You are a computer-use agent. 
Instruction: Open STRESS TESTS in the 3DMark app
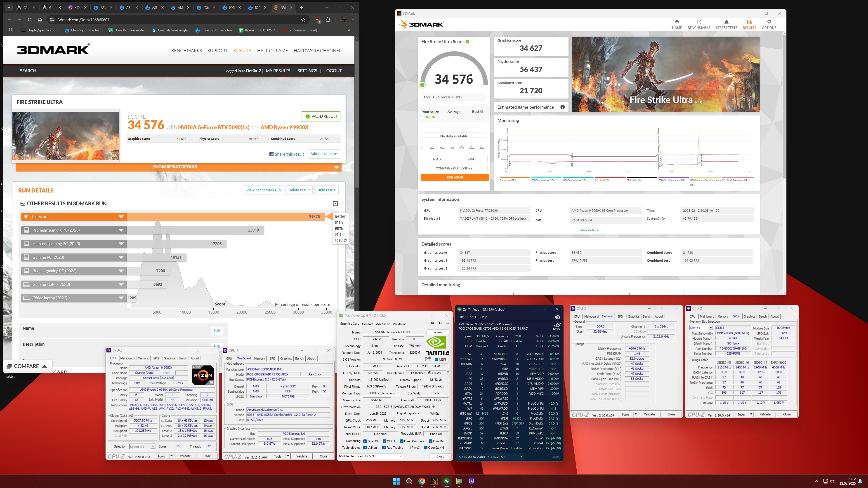click(x=726, y=24)
